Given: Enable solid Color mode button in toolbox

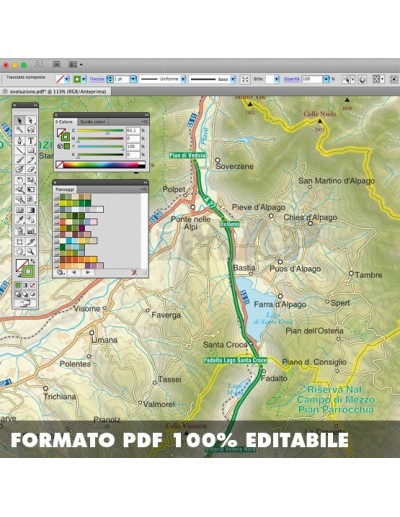Looking at the screenshot, I should pos(18,285).
